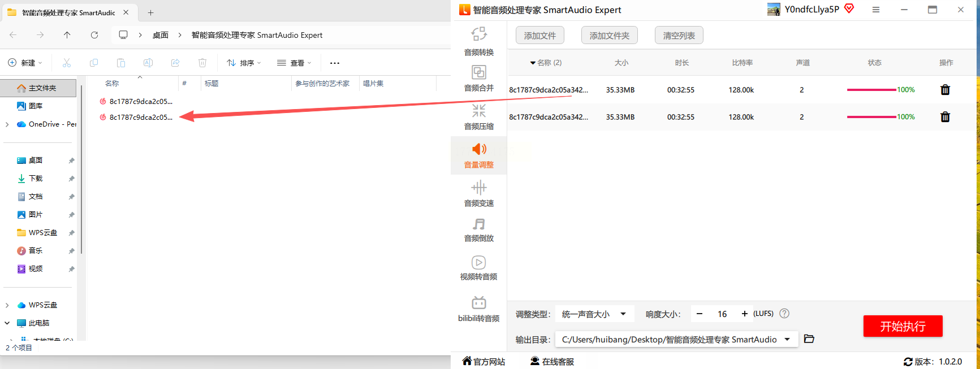Start processing with 开始执行 button
The width and height of the screenshot is (980, 369).
point(903,326)
